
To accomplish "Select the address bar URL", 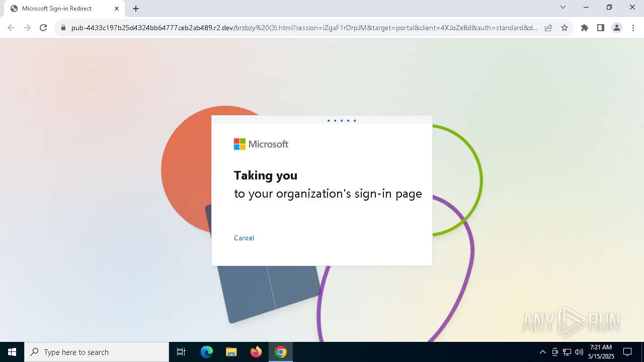I will pos(304,28).
